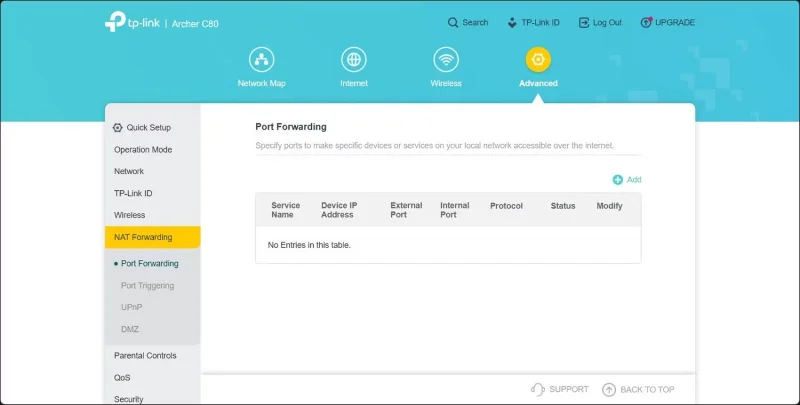Viewport: 800px width, 405px height.
Task: Add a new port forwarding entry
Action: point(627,180)
